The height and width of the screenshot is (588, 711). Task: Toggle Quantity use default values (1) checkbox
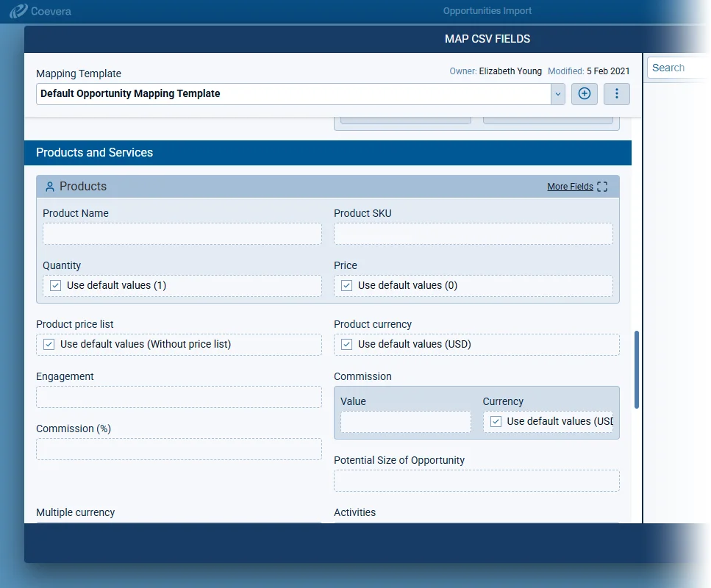[55, 286]
